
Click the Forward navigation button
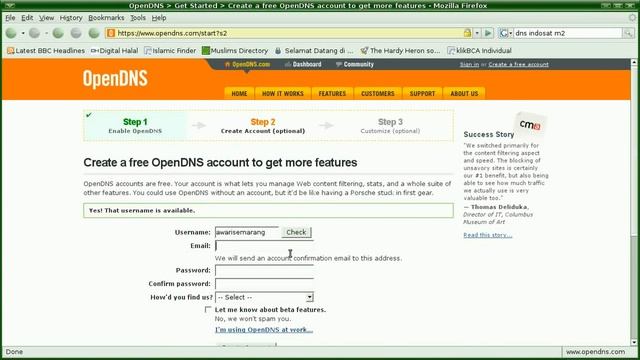coord(35,33)
